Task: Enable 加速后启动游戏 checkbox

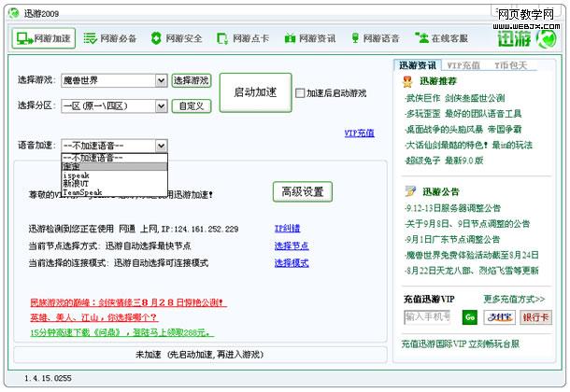Action: [299, 93]
